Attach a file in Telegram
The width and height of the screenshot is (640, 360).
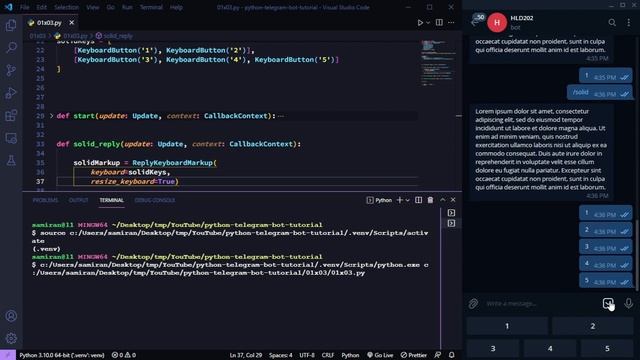click(x=473, y=304)
